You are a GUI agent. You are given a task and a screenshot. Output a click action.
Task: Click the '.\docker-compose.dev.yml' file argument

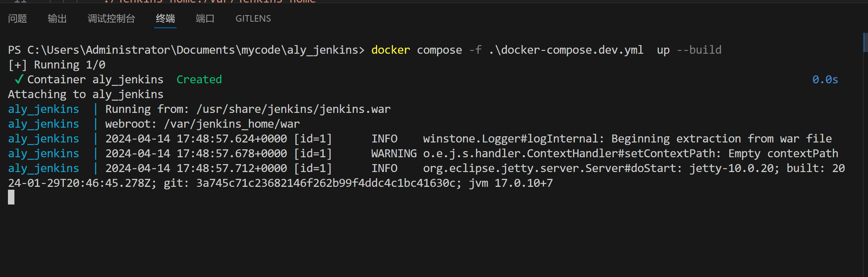(x=566, y=50)
